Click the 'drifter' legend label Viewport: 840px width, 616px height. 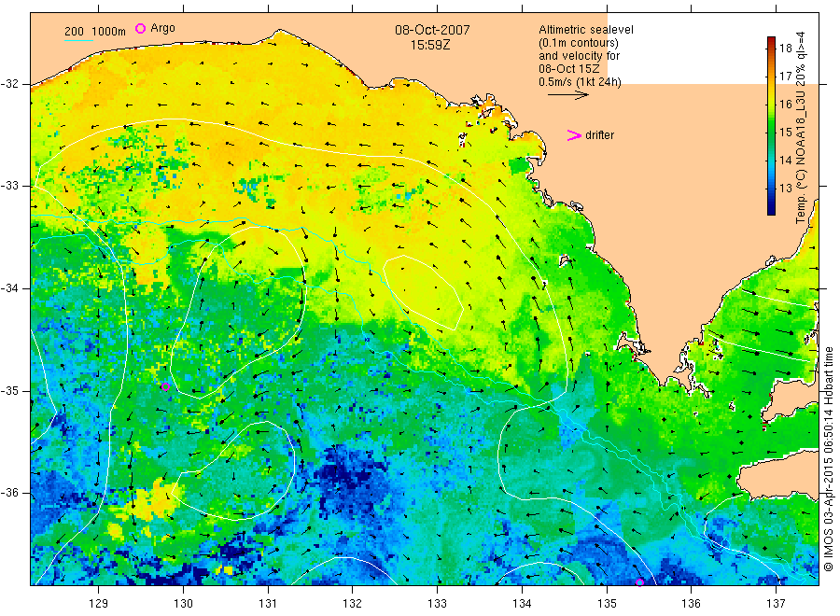pyautogui.click(x=599, y=135)
